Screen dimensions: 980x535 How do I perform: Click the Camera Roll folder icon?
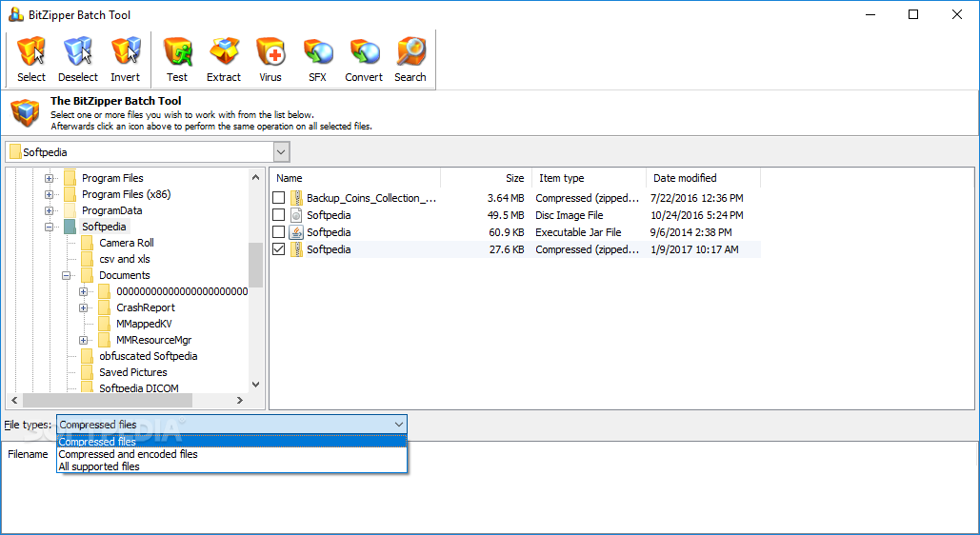[87, 243]
